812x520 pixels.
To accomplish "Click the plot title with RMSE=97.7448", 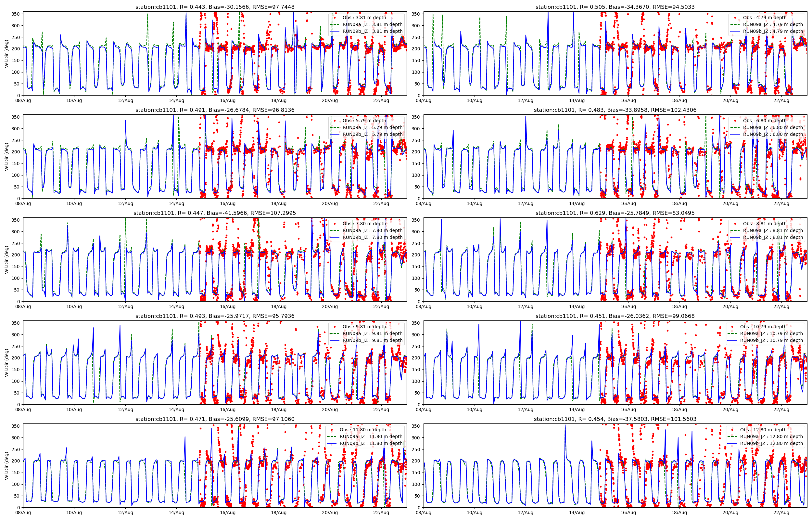I will click(x=215, y=7).
